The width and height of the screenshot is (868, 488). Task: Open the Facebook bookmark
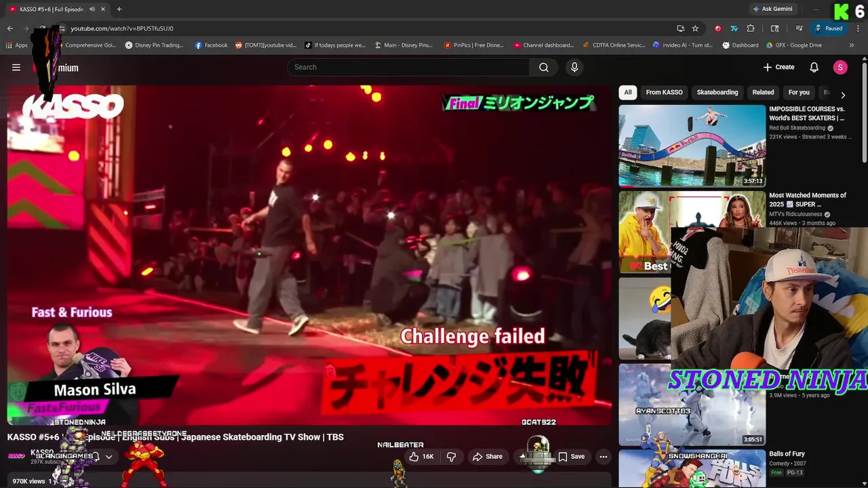[x=212, y=45]
